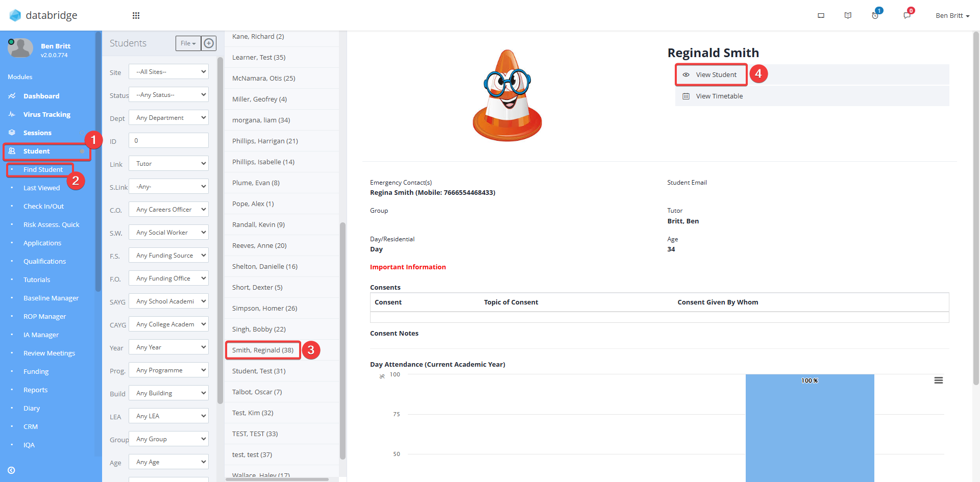Open Check In/Out menu item

coord(43,206)
